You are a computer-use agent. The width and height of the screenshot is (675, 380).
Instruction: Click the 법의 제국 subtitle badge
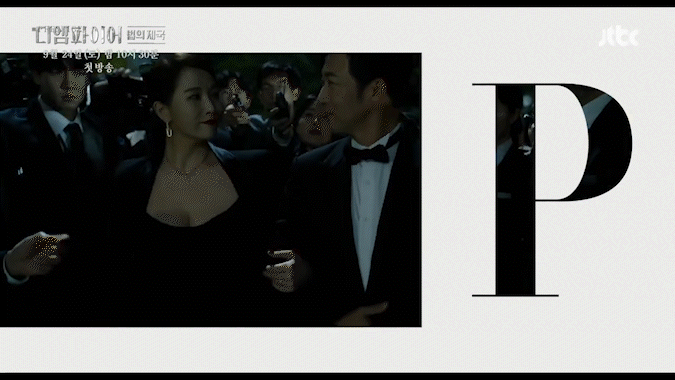point(146,35)
